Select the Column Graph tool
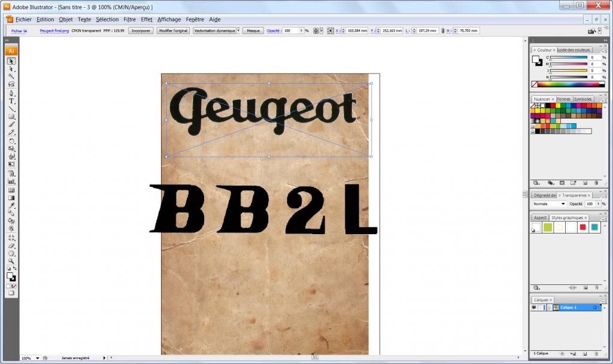Screen dimensions: 613x364 tap(11, 181)
